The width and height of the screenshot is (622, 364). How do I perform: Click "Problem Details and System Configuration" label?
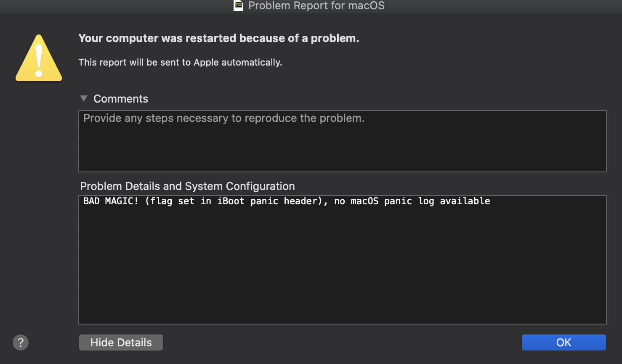pos(187,186)
